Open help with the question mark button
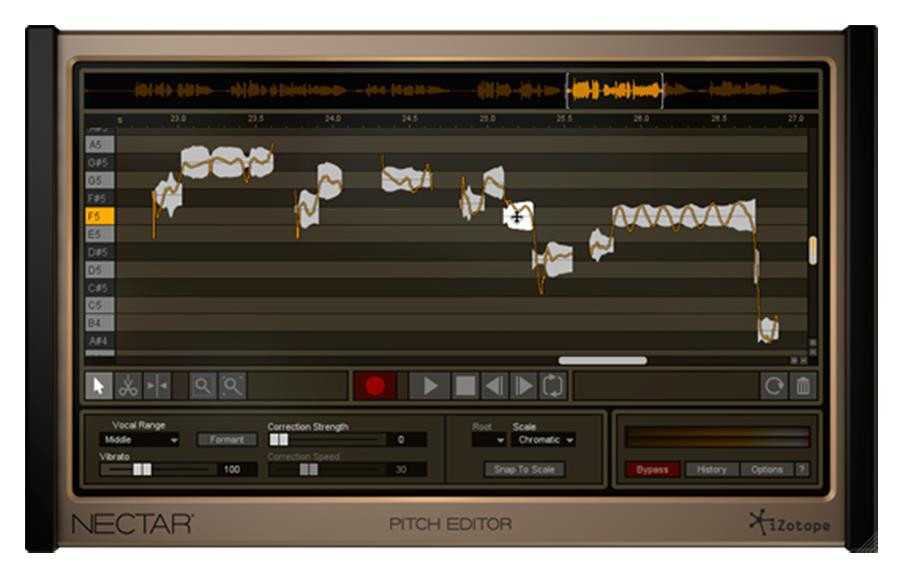The image size is (900, 584). pyautogui.click(x=802, y=470)
